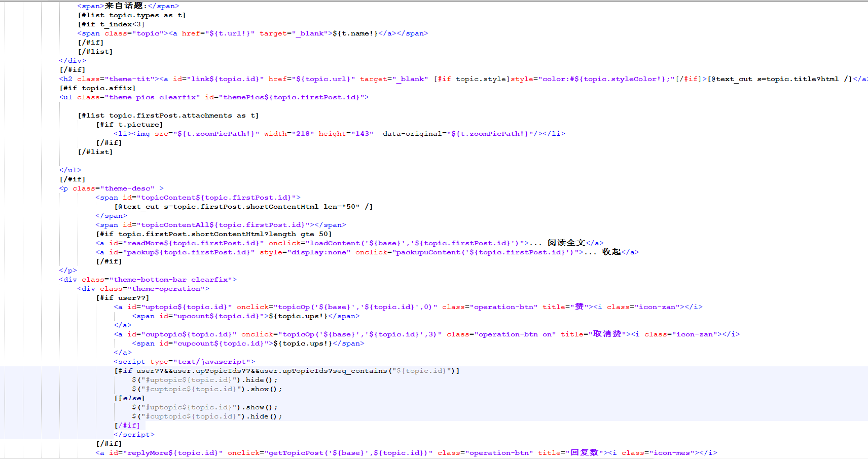Click the 'height="143"' image attribute

(x=346, y=134)
